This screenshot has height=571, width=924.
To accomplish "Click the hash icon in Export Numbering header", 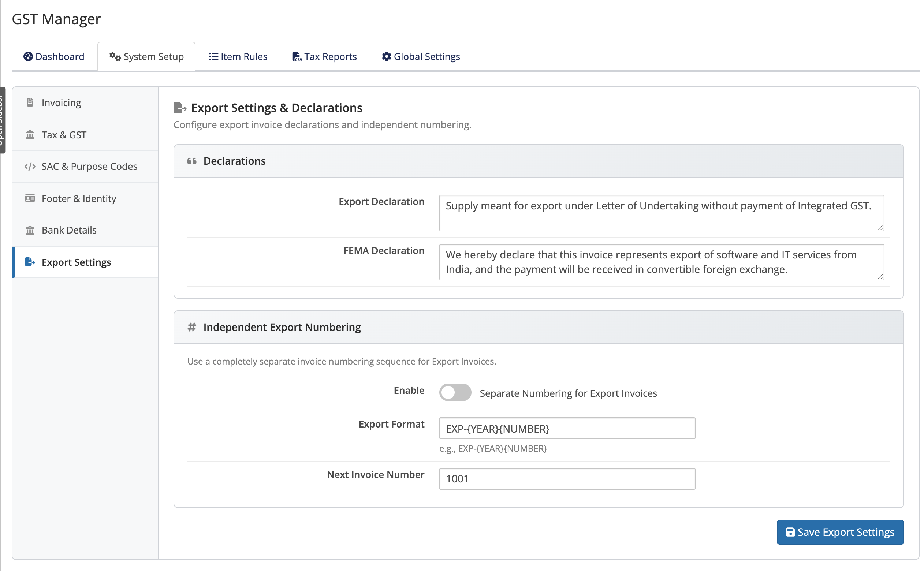I will coord(192,327).
